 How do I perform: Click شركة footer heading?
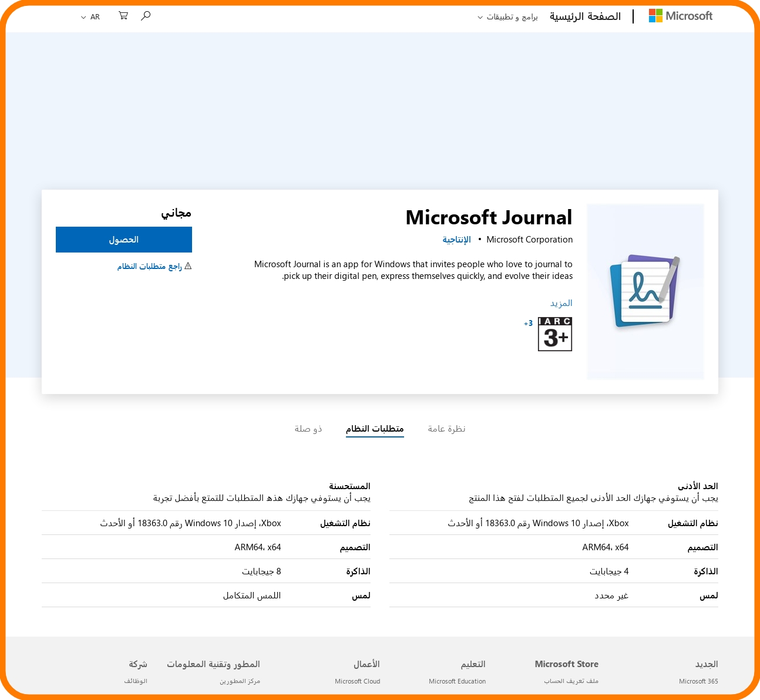(138, 664)
